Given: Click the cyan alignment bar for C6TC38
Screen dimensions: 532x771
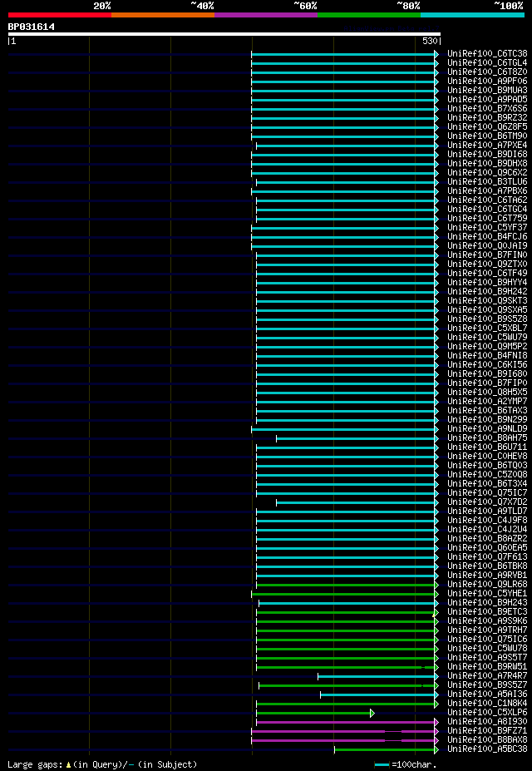Looking at the screenshot, I should (344, 54).
